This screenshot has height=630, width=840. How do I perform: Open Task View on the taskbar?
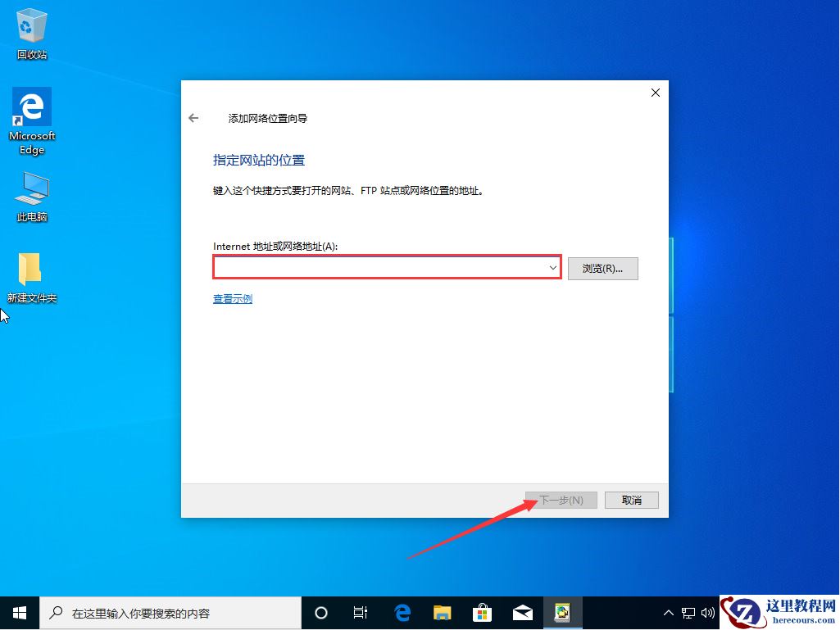(x=361, y=612)
